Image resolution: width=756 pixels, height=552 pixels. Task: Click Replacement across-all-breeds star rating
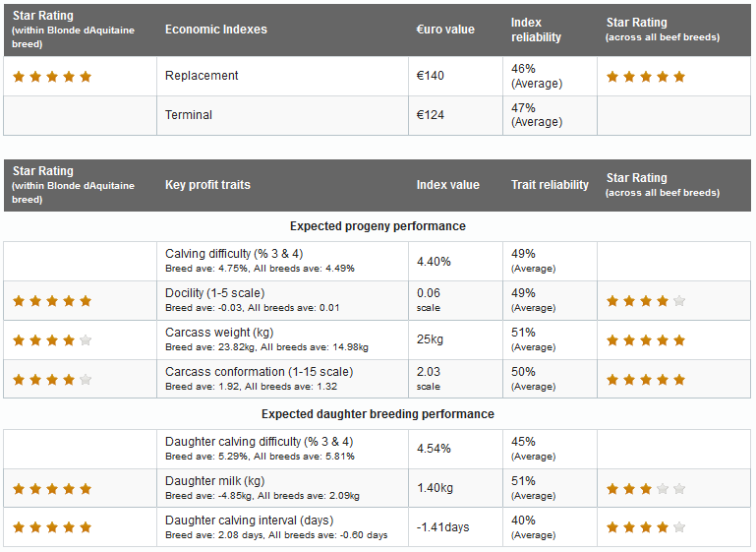646,77
